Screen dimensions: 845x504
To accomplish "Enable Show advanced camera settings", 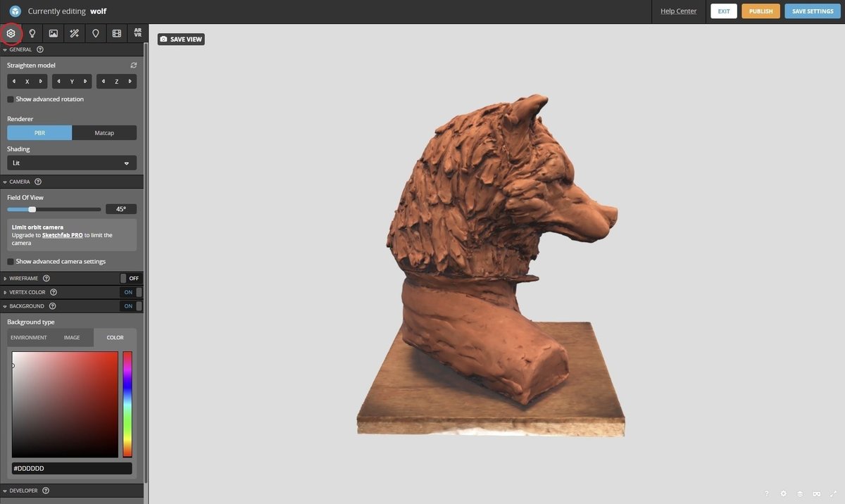I will [x=10, y=260].
